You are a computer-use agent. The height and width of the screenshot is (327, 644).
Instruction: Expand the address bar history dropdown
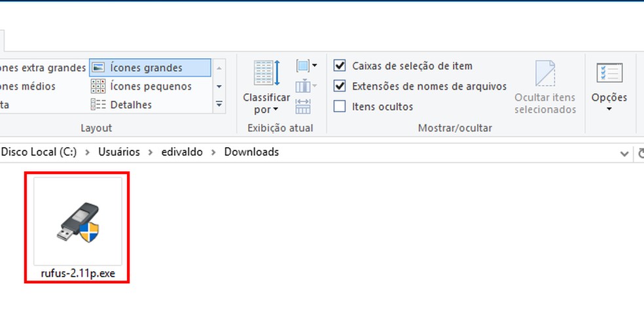coord(624,152)
